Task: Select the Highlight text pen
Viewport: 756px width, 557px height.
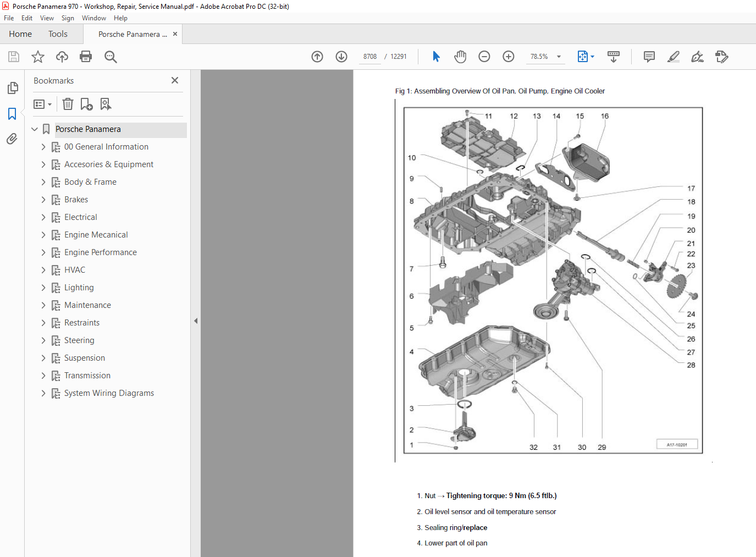Action: point(674,57)
